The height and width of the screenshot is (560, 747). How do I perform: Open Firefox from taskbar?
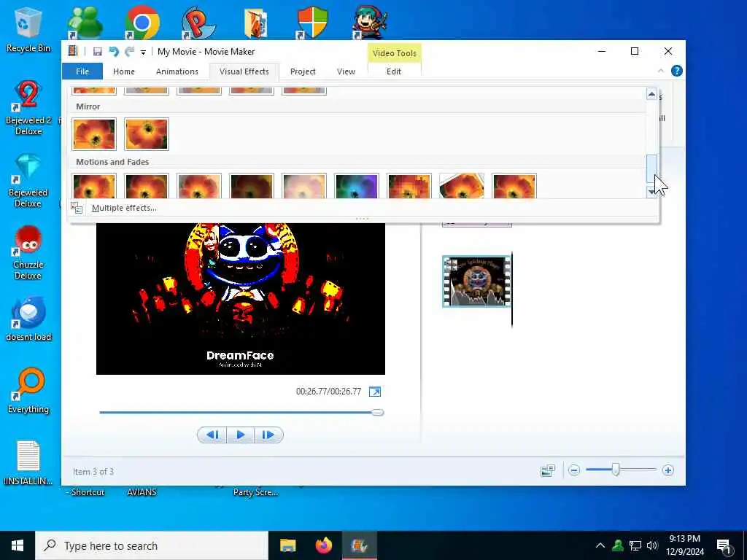coord(323,545)
